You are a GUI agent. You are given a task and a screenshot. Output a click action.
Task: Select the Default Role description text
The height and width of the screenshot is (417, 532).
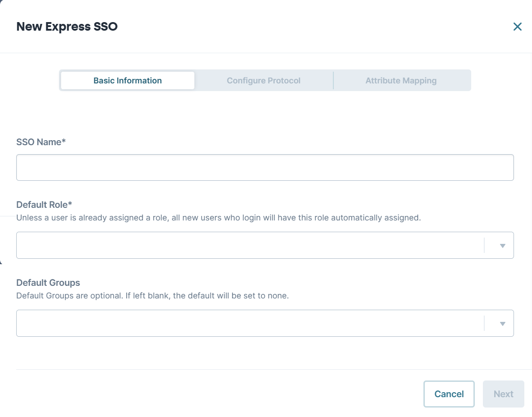(218, 218)
